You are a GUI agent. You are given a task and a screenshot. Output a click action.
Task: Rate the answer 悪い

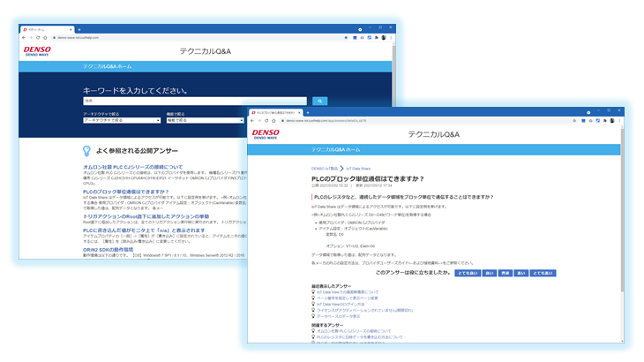521,273
